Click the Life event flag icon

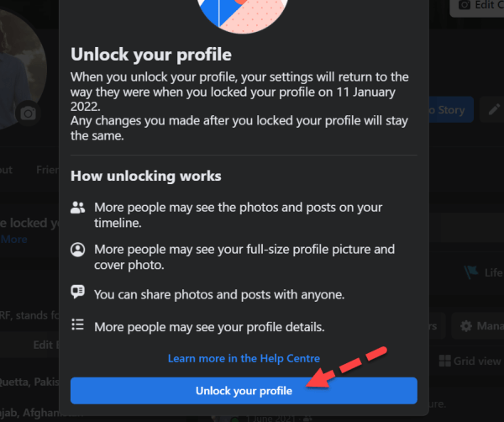pyautogui.click(x=471, y=272)
